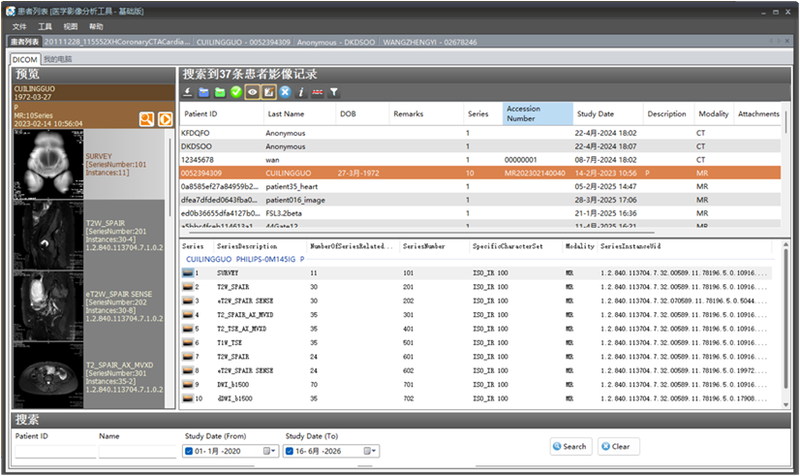Open the 视图 menu

[70, 27]
